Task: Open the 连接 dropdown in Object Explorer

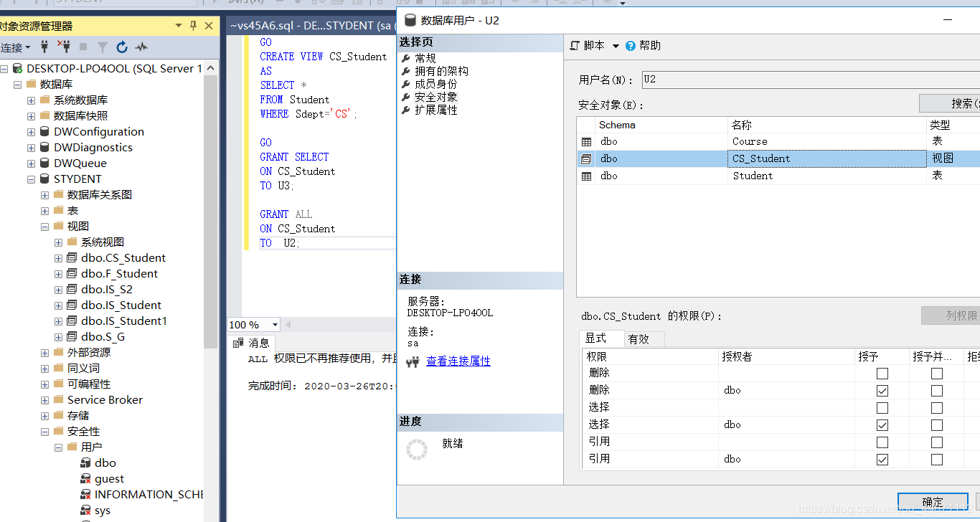Action: [x=15, y=47]
